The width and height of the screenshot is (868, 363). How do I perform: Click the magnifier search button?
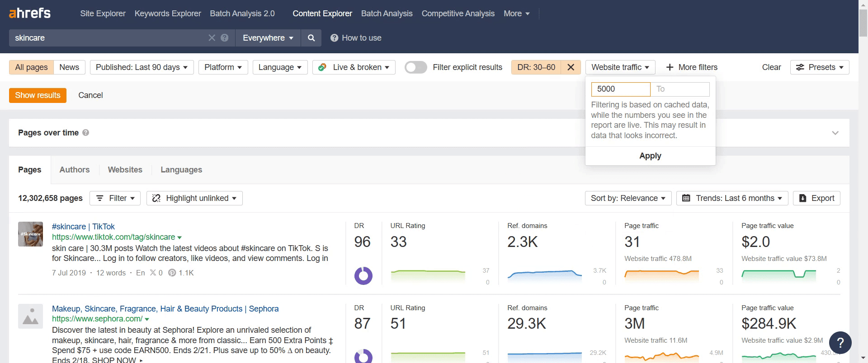click(311, 38)
